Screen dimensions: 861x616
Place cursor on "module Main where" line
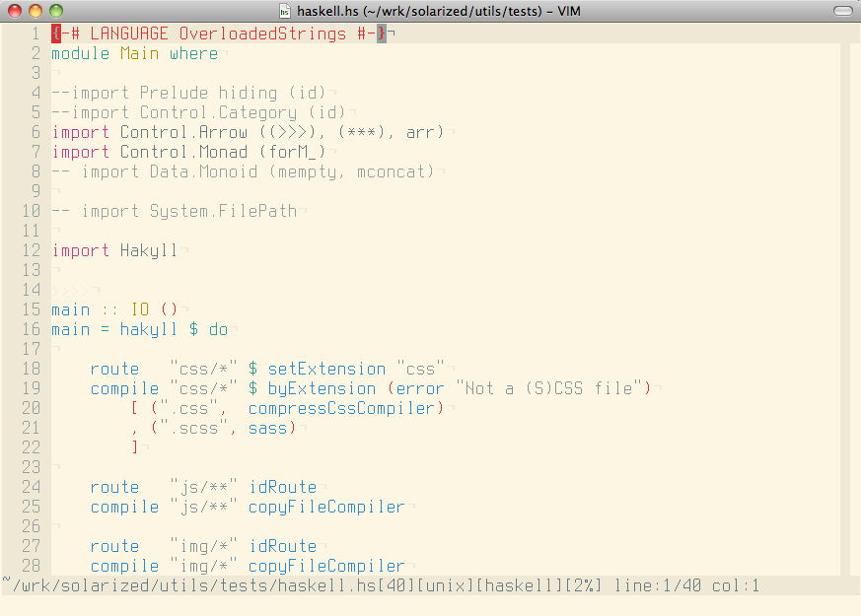(134, 53)
